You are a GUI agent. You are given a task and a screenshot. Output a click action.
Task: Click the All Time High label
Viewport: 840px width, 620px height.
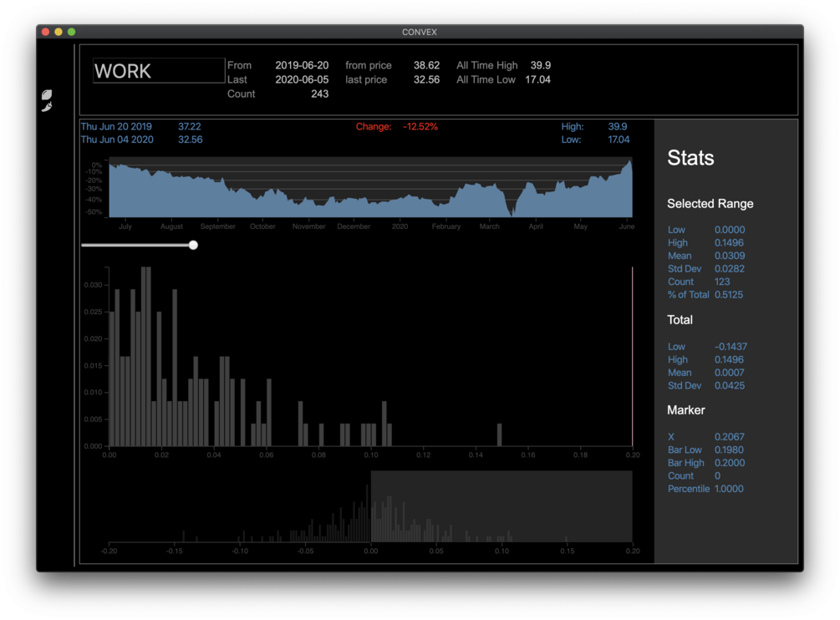(487, 65)
